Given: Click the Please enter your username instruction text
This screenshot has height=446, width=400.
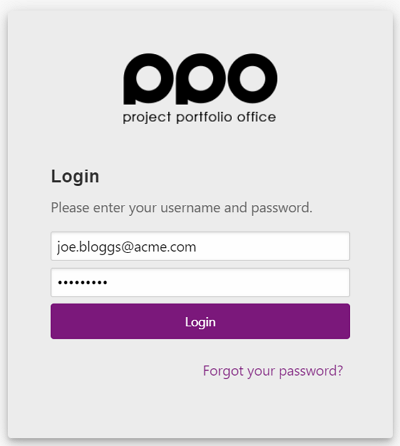Looking at the screenshot, I should coord(182,208).
